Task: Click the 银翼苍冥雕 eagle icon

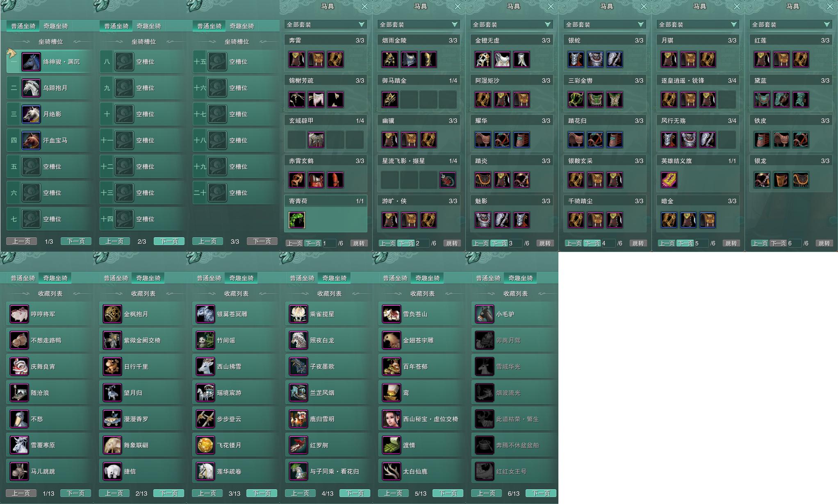Action: click(205, 314)
